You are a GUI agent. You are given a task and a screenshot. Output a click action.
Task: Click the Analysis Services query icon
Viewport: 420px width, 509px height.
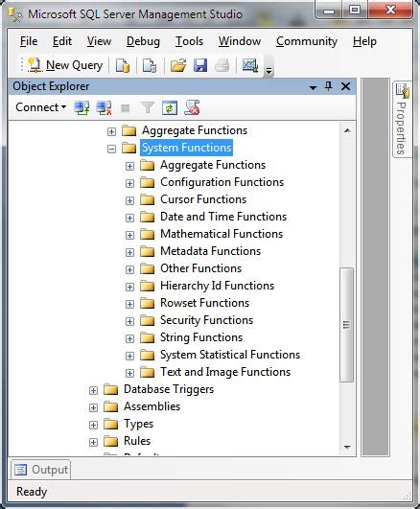click(x=150, y=65)
